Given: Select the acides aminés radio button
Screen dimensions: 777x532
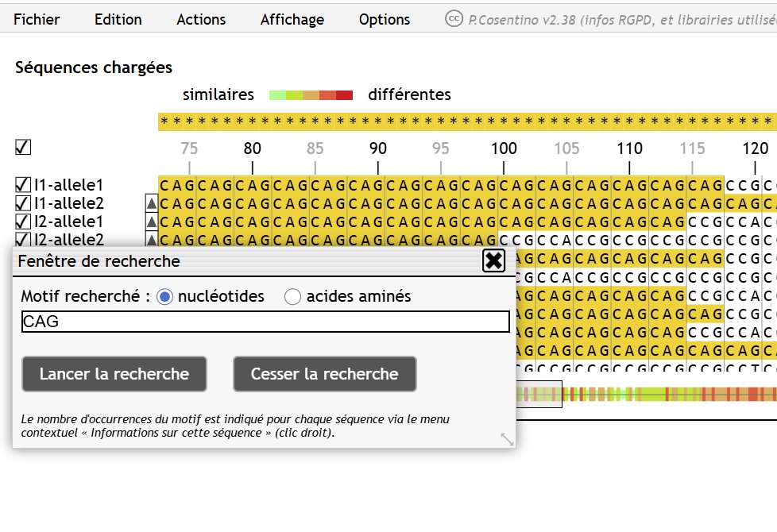Looking at the screenshot, I should click(292, 297).
